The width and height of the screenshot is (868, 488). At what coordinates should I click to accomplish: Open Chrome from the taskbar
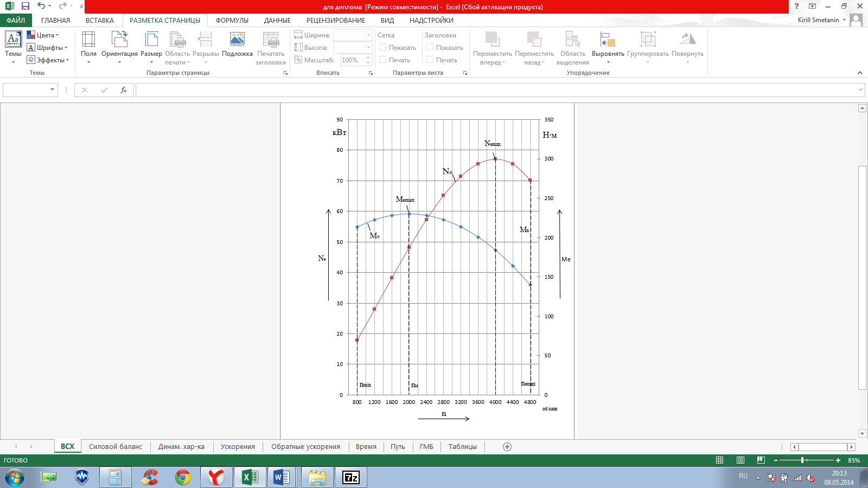point(183,477)
